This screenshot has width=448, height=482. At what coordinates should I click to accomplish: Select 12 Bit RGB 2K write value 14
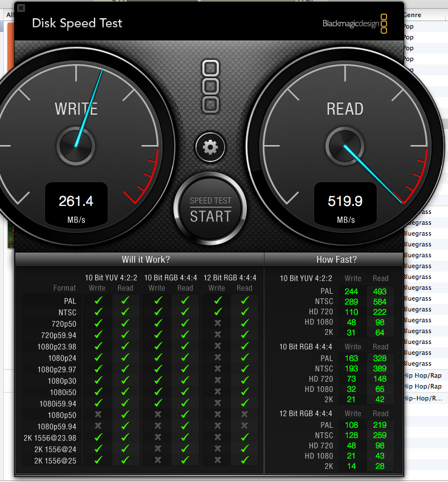click(351, 466)
